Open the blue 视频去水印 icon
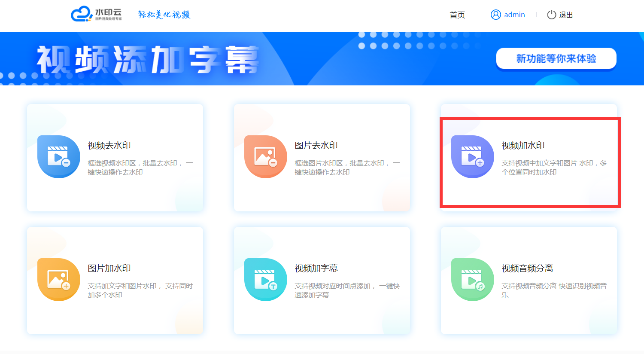 coord(59,157)
